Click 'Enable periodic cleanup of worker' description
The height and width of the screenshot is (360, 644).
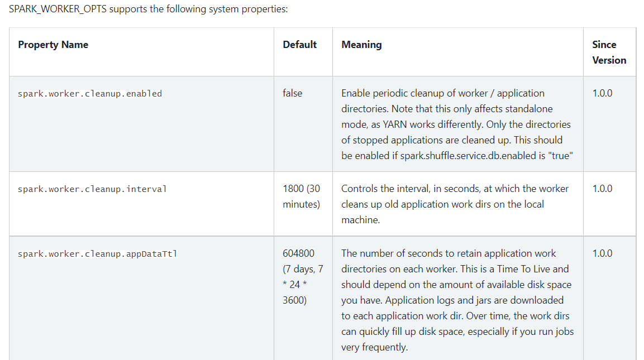(x=457, y=124)
